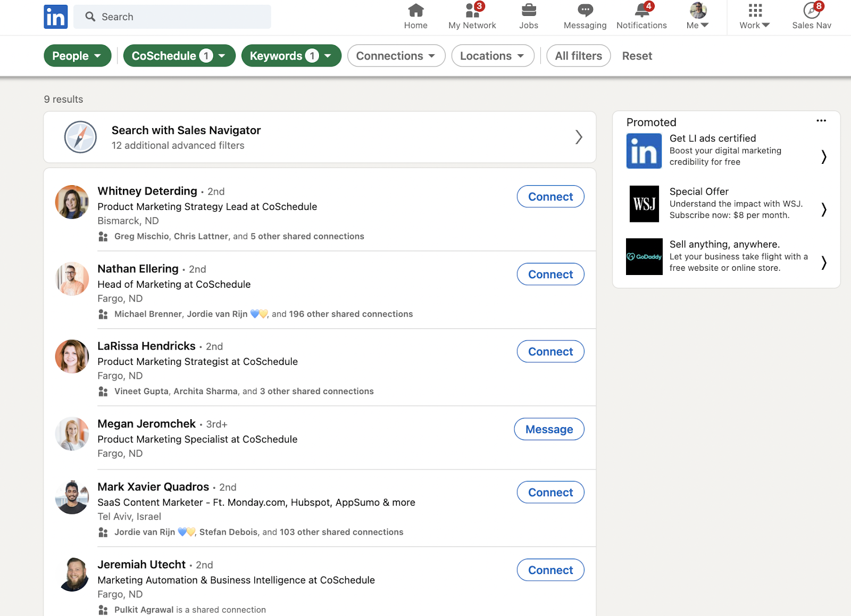
Task: Launch Sales Nav compass icon
Action: coord(811,10)
